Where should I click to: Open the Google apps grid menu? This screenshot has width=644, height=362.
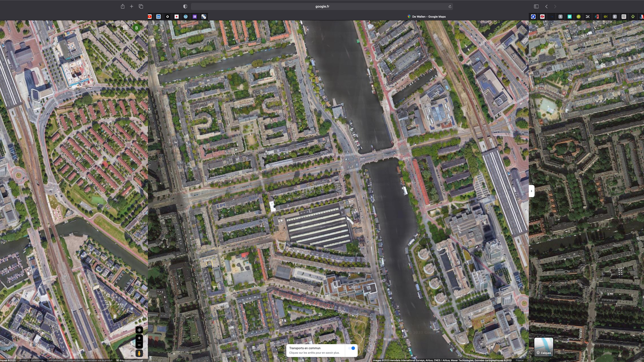[x=125, y=28]
